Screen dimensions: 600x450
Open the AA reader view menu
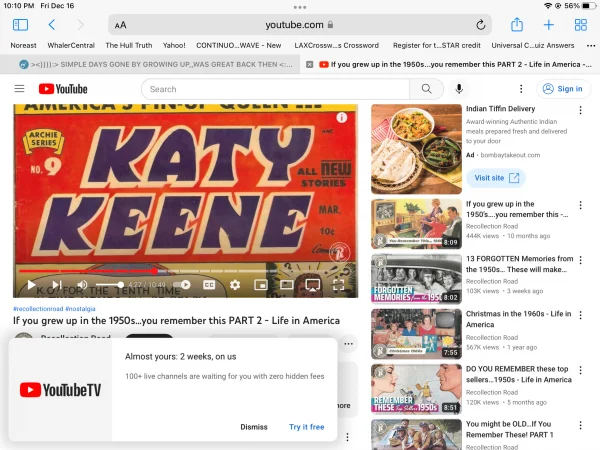[x=120, y=25]
